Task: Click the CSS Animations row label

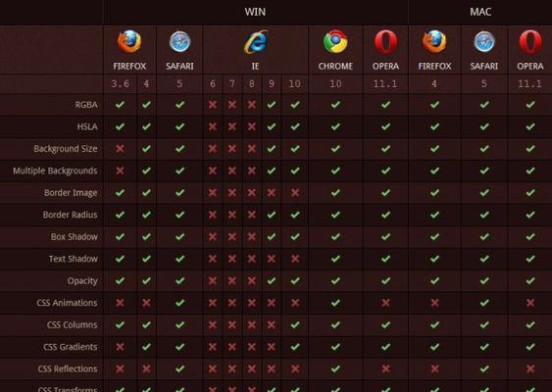Action: point(67,303)
